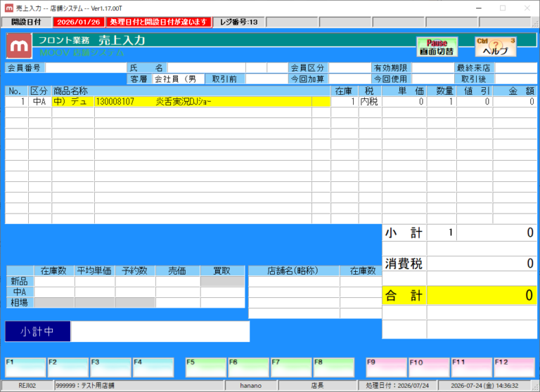The width and height of the screenshot is (540, 392).
Task: Click the clock 2026-07-24 (金) 14:36:32
Action: click(484, 386)
